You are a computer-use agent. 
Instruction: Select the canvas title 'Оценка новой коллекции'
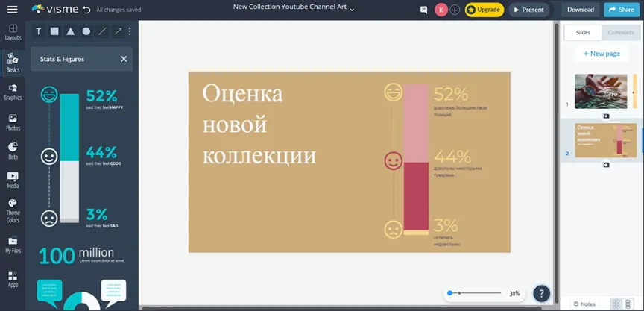pyautogui.click(x=259, y=125)
